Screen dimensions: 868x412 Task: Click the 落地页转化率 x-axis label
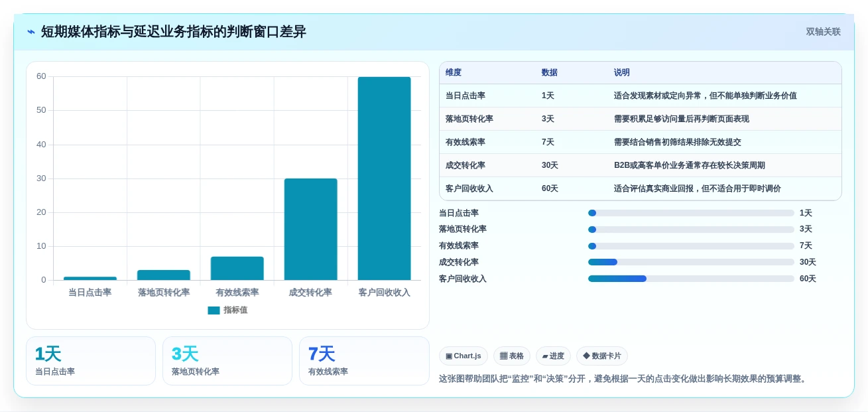(164, 293)
